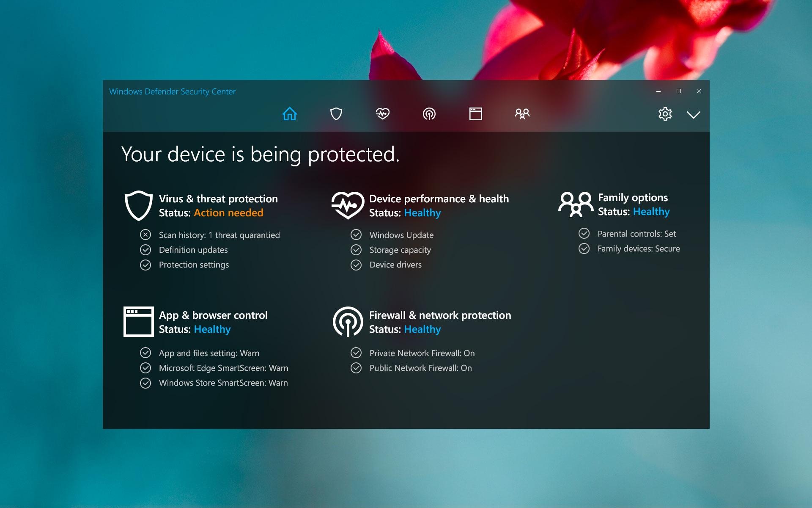Maximize the Security Center window

(679, 91)
